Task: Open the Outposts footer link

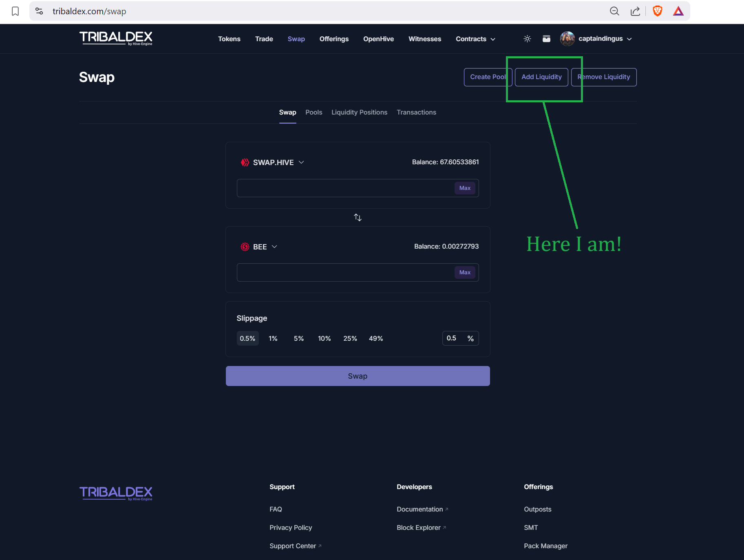Action: pyautogui.click(x=537, y=509)
